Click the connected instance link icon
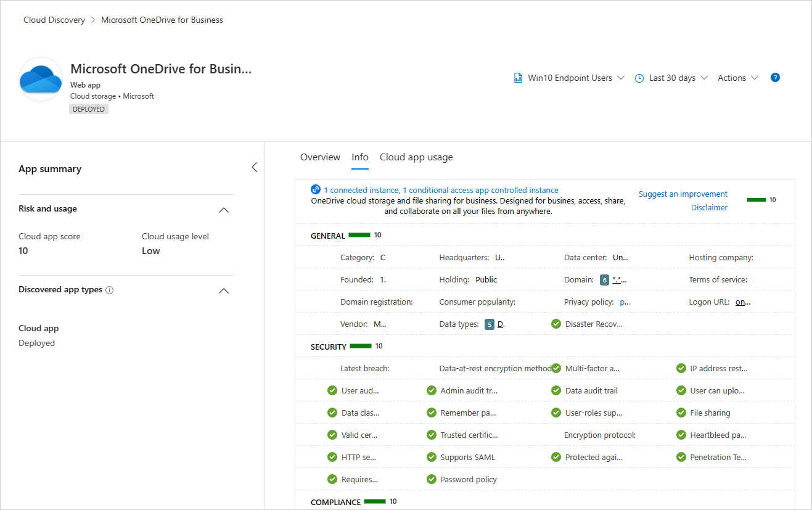The height and width of the screenshot is (510, 812). [316, 190]
